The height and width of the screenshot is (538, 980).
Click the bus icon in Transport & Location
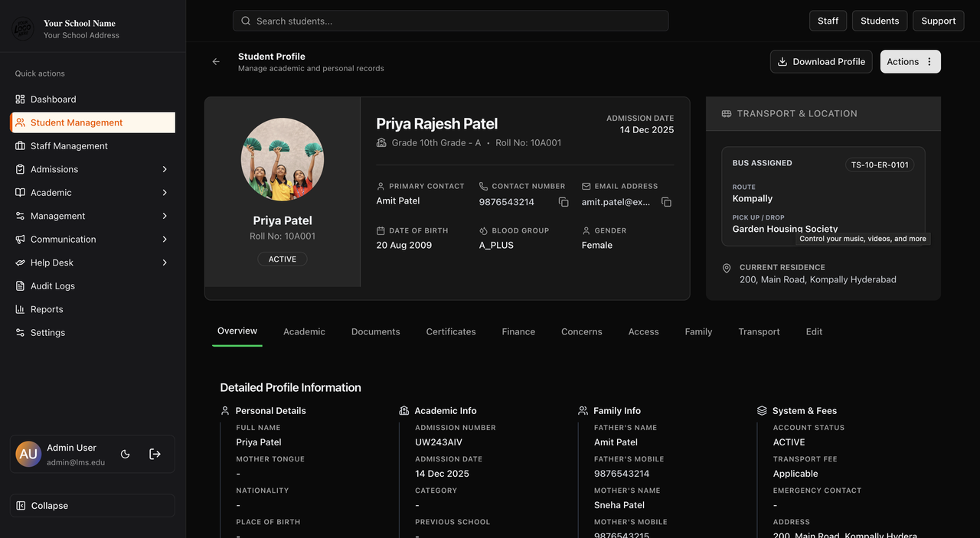pos(727,113)
